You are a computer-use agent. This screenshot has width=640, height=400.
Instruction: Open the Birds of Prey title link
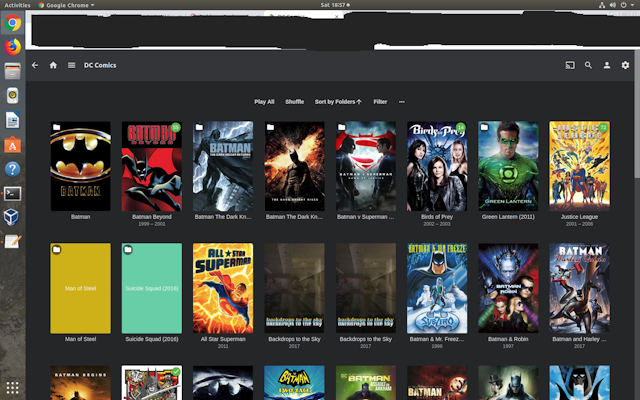coord(437,217)
